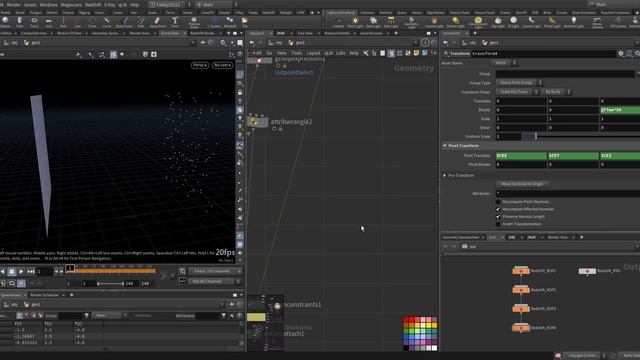Screen dimensions: 640x360
Task: Switch to the Geometry Spreadsheet tab
Action: pyautogui.click(x=461, y=237)
